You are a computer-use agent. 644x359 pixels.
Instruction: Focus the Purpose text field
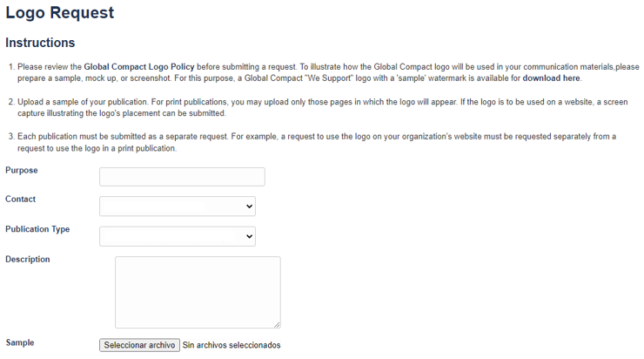pyautogui.click(x=182, y=177)
